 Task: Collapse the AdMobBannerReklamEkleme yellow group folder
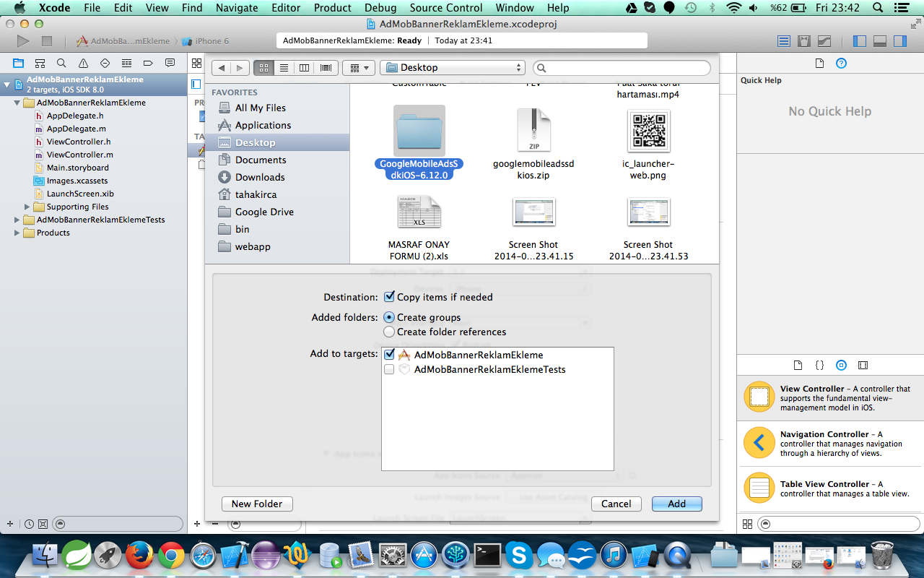point(17,103)
